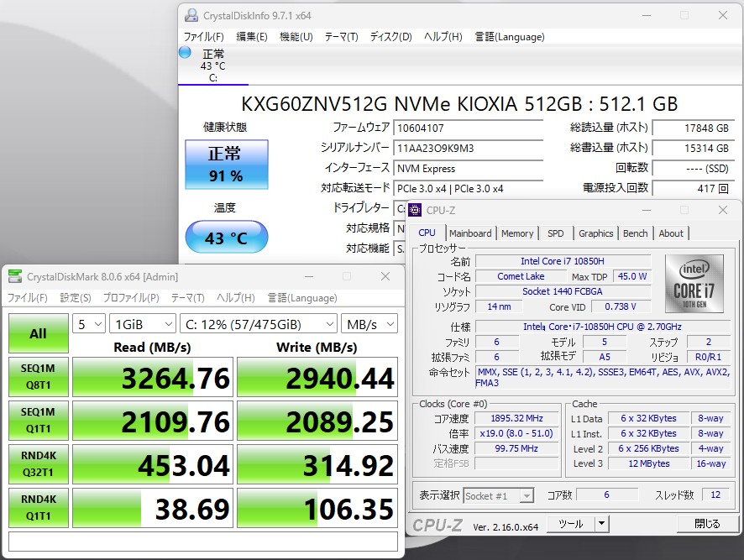
Task: Click the CrystalDiskMark title bar icon
Action: pos(15,276)
